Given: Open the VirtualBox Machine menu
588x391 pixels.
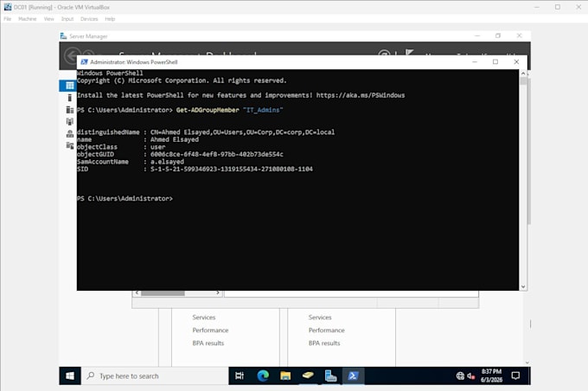Looking at the screenshot, I should [28, 19].
